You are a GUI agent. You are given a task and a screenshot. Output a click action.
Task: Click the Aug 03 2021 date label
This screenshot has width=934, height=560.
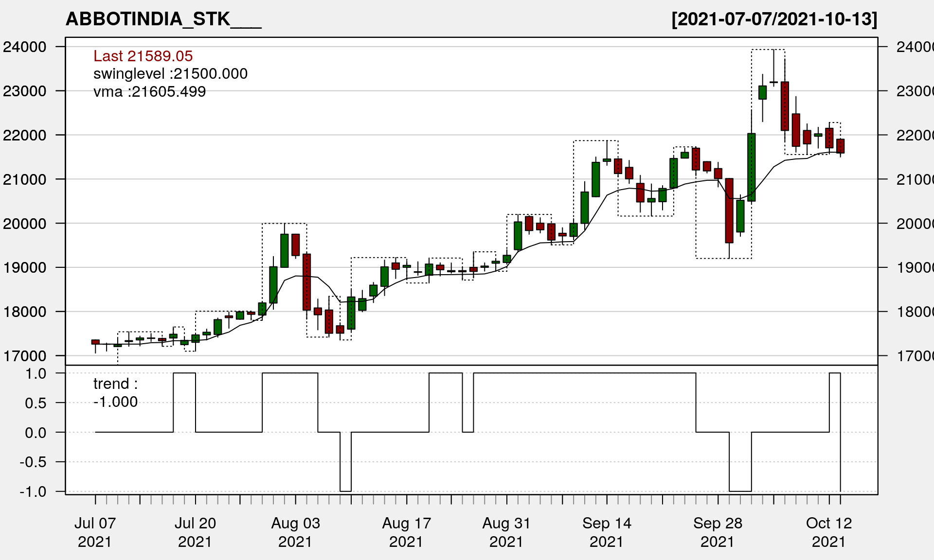pyautogui.click(x=295, y=532)
